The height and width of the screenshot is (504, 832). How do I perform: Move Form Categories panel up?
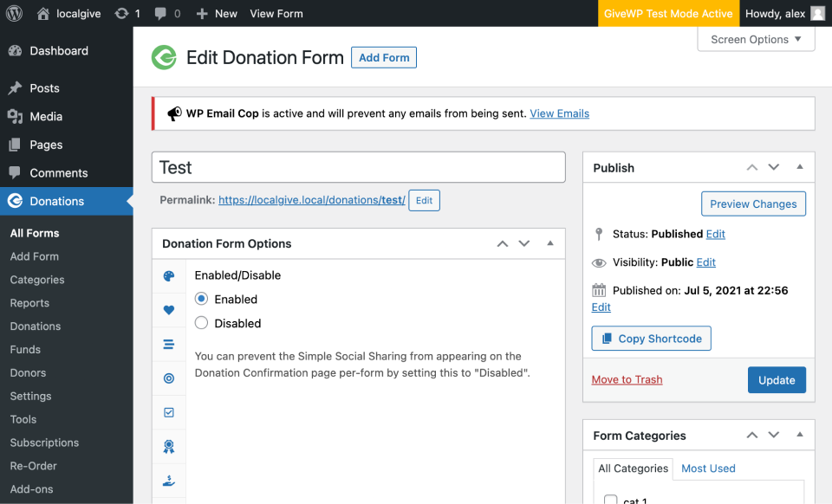point(752,435)
